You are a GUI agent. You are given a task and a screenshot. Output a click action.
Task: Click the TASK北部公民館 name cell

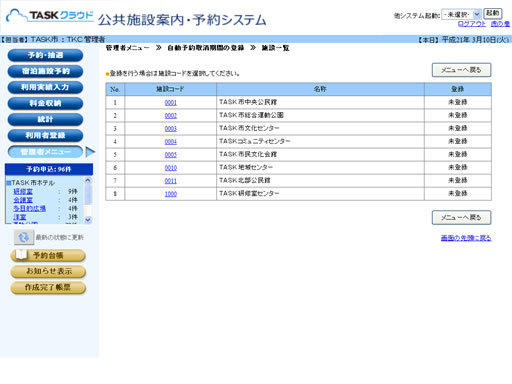[x=320, y=180]
